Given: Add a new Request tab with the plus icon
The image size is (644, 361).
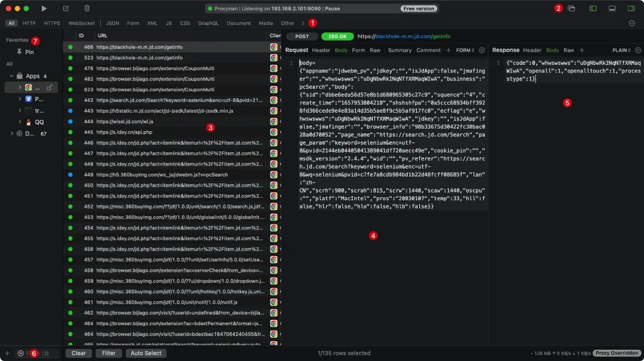Looking at the screenshot, I should coord(448,50).
